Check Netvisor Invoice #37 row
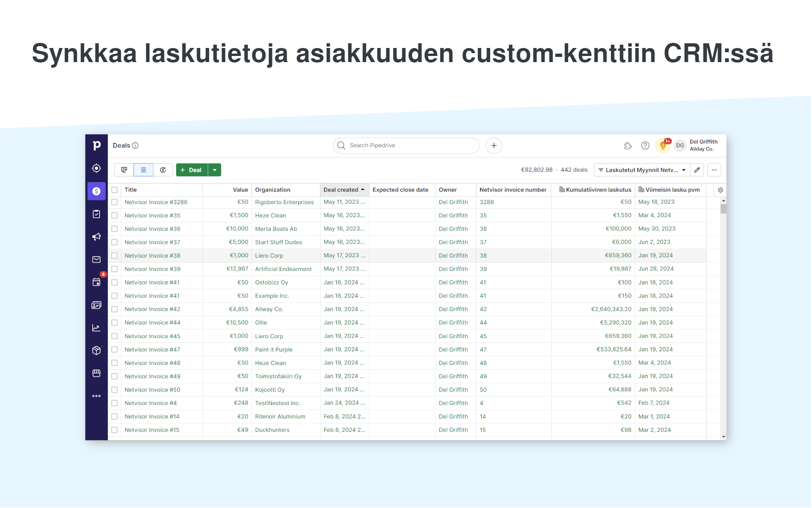The width and height of the screenshot is (812, 508). [x=115, y=242]
